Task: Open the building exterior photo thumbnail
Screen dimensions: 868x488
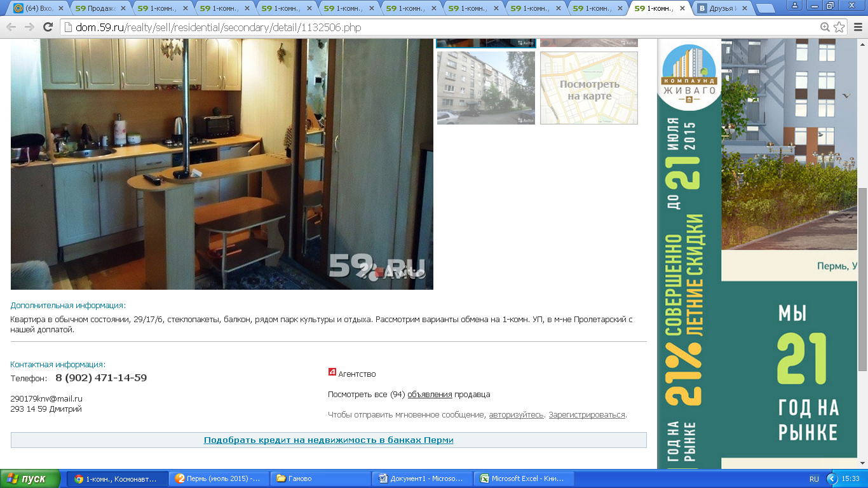Action: 486,88
